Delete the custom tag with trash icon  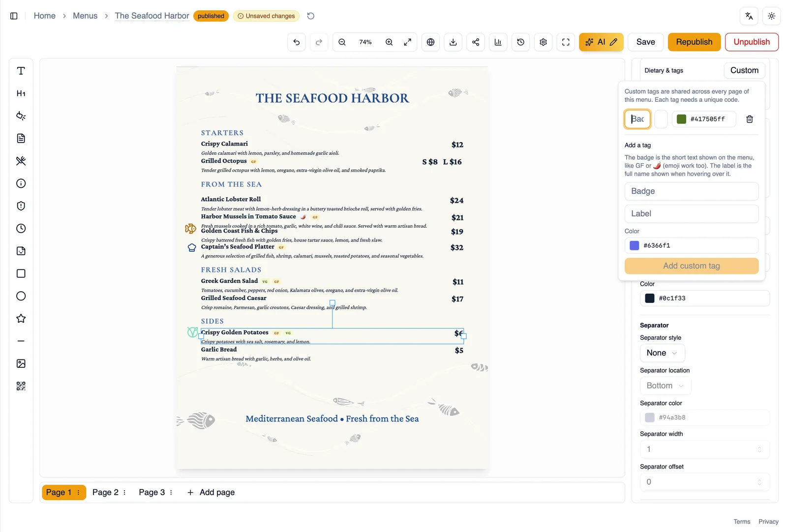[750, 119]
